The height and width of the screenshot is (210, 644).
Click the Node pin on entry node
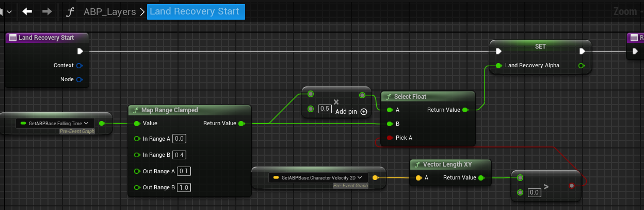coord(79,80)
